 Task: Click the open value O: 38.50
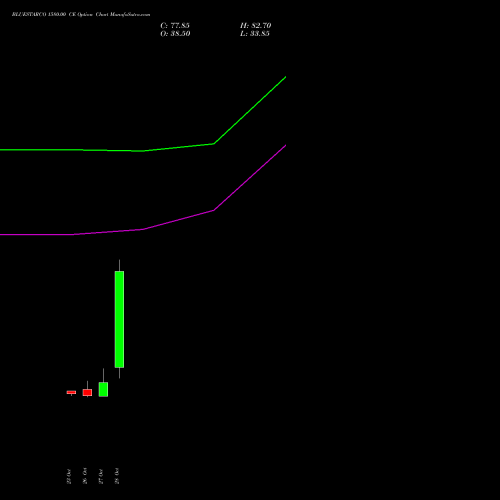[175, 34]
